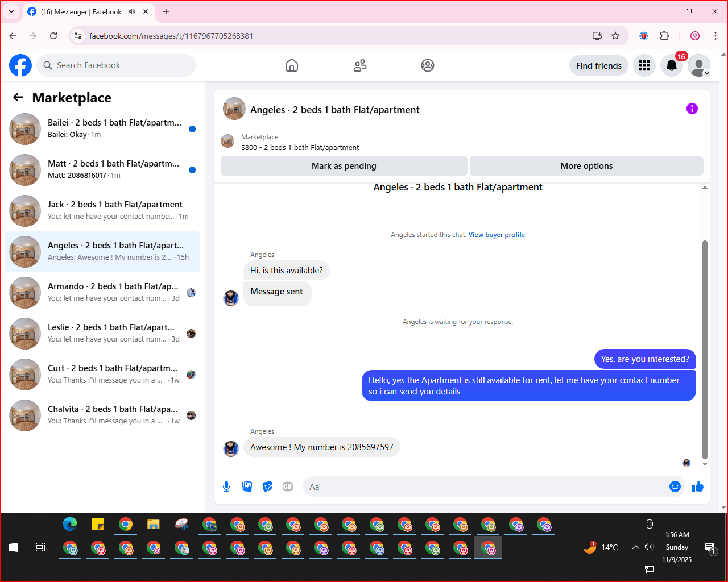Open the tab search dropdown chevron

tap(11, 11)
